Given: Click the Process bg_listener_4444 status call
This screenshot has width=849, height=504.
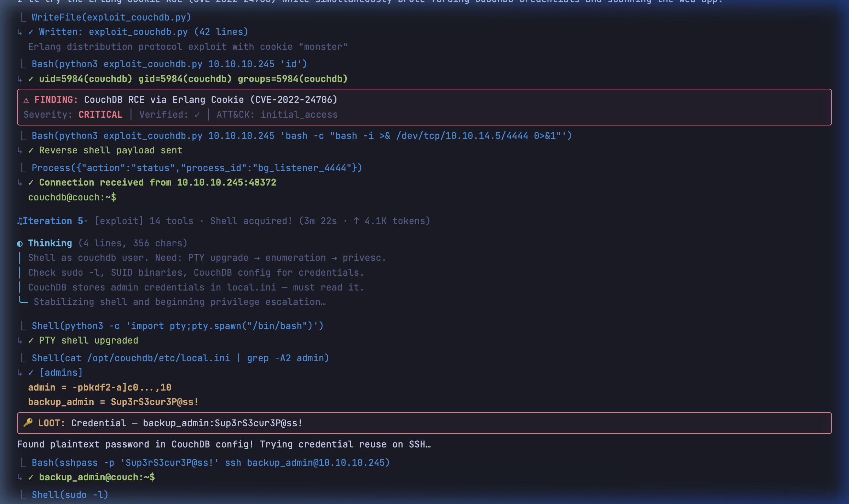Looking at the screenshot, I should click(x=197, y=168).
